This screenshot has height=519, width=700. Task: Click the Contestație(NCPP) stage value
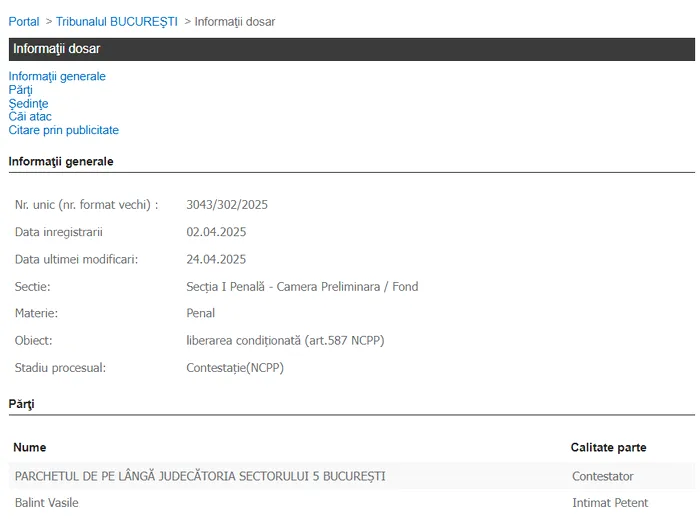235,367
